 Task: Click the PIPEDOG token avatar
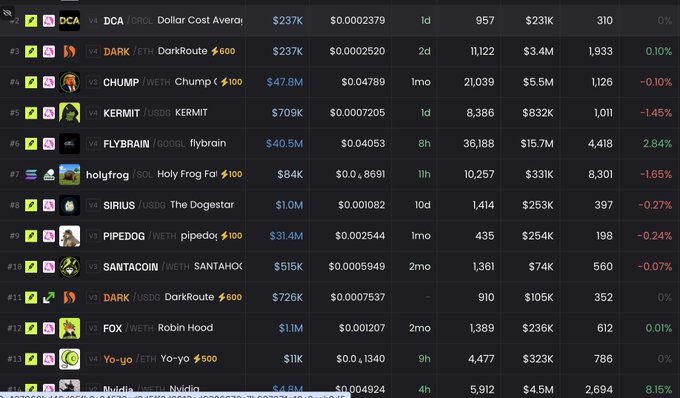69,236
